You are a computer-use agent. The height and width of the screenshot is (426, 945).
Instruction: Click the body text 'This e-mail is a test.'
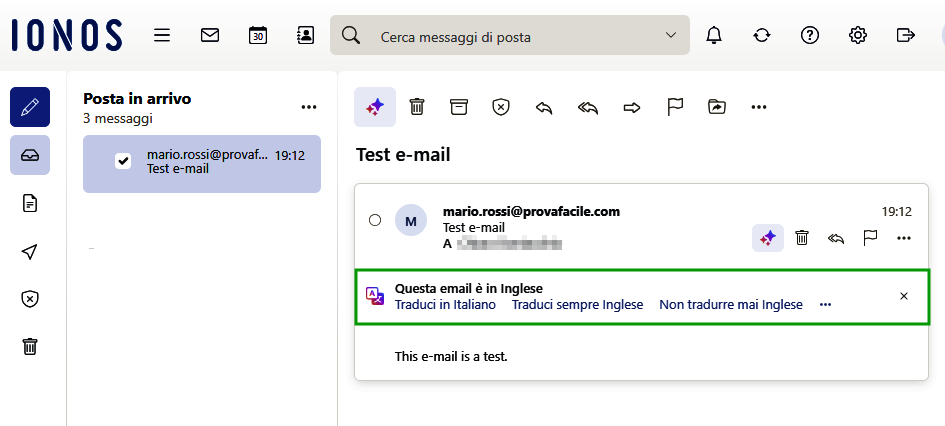451,357
